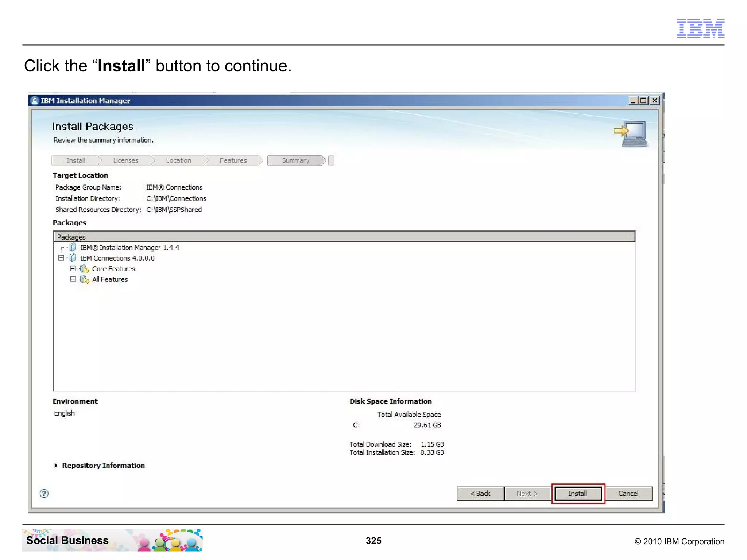Click the 29.61 GB available space value

click(427, 425)
